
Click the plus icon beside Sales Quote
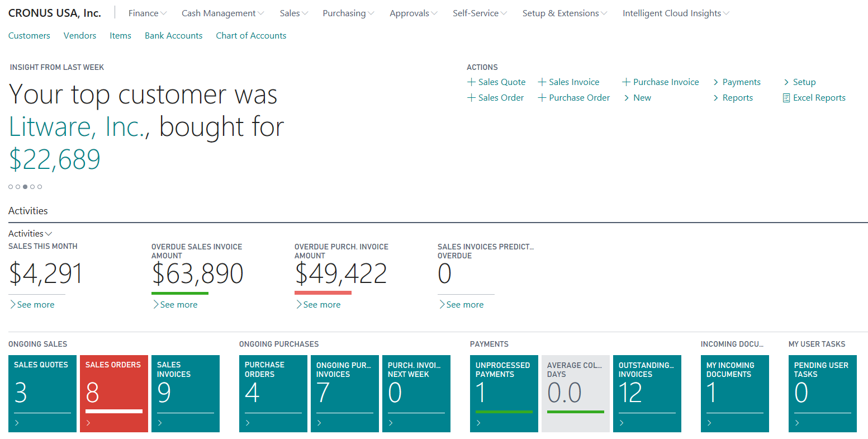471,82
